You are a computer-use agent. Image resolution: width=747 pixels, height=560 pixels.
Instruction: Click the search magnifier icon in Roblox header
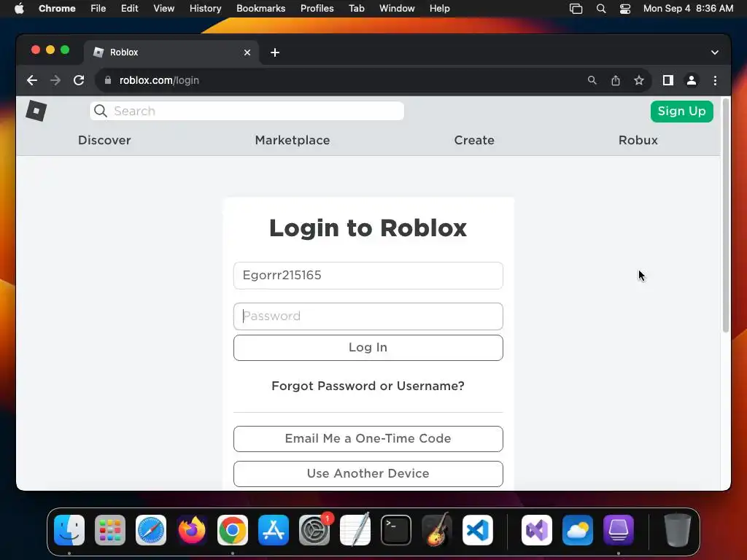coord(101,111)
